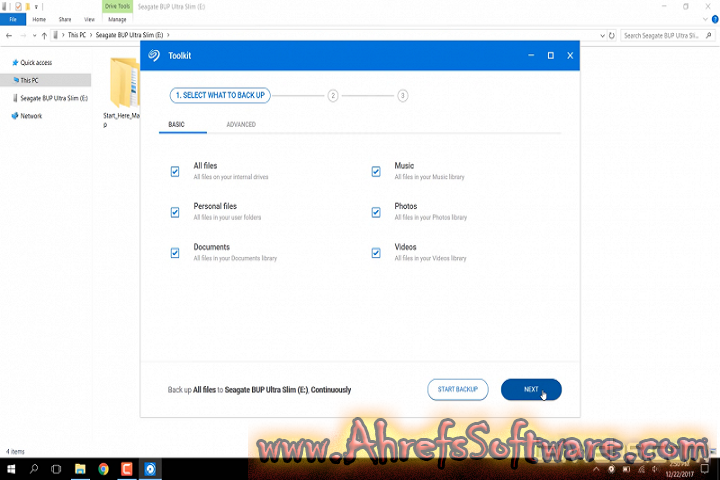Jump to wizard step 2
This screenshot has height=480, width=720.
pyautogui.click(x=333, y=96)
